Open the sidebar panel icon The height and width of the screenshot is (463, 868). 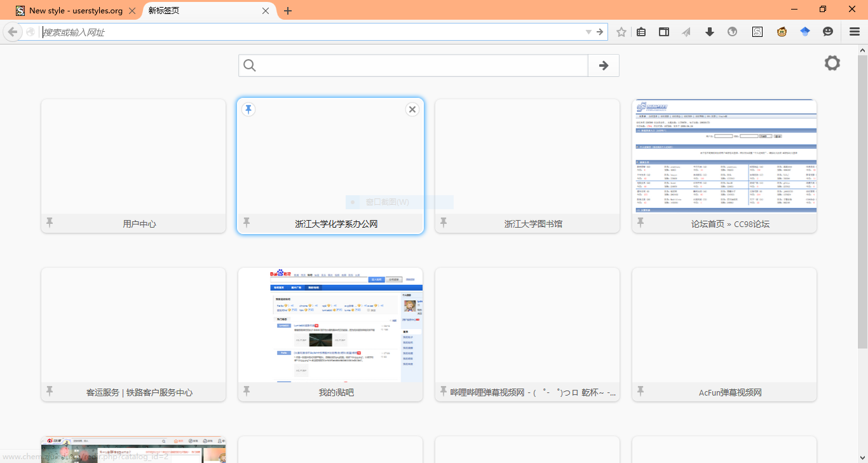point(663,32)
